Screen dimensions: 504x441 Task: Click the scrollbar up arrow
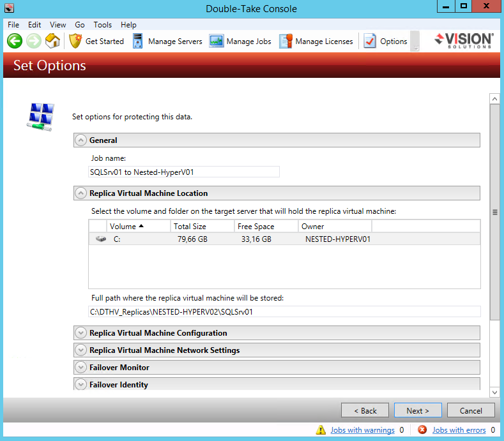[494, 99]
